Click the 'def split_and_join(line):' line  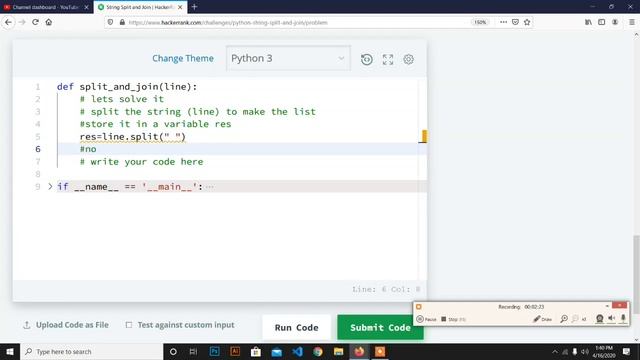[127, 87]
